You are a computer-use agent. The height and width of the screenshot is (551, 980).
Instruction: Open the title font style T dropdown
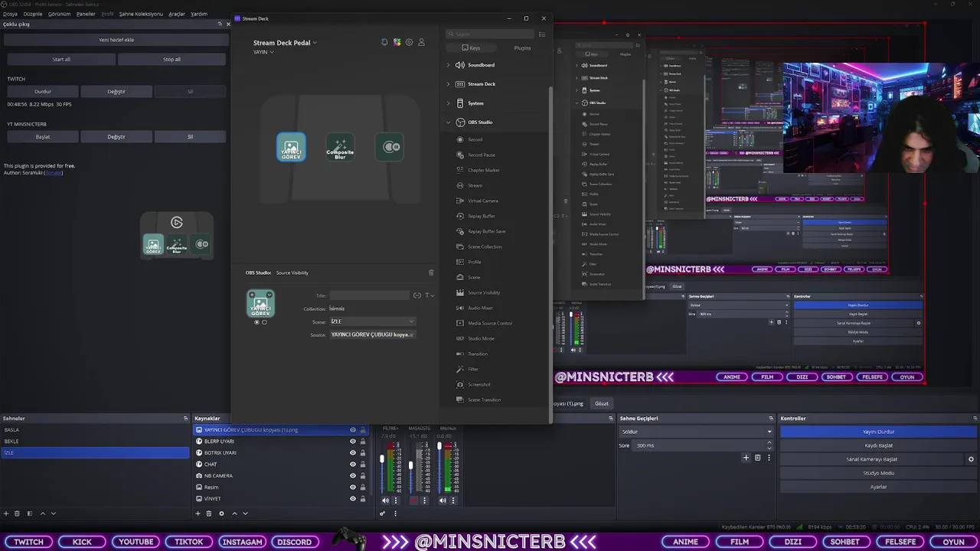pyautogui.click(x=429, y=295)
